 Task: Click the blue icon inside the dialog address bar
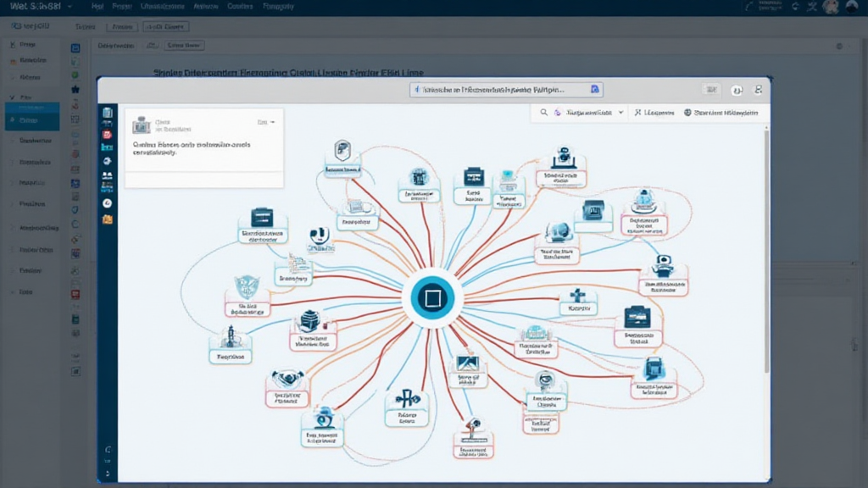pos(595,89)
